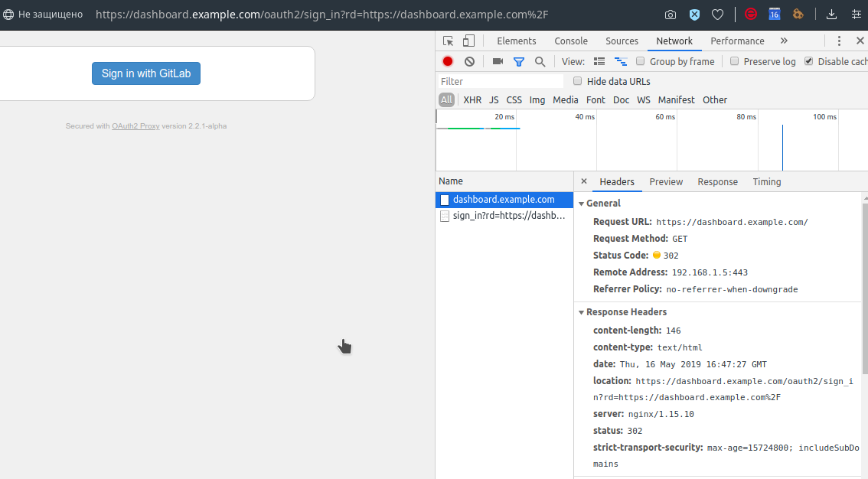Bookmark the page with the heart icon
This screenshot has width=868, height=479.
717,15
